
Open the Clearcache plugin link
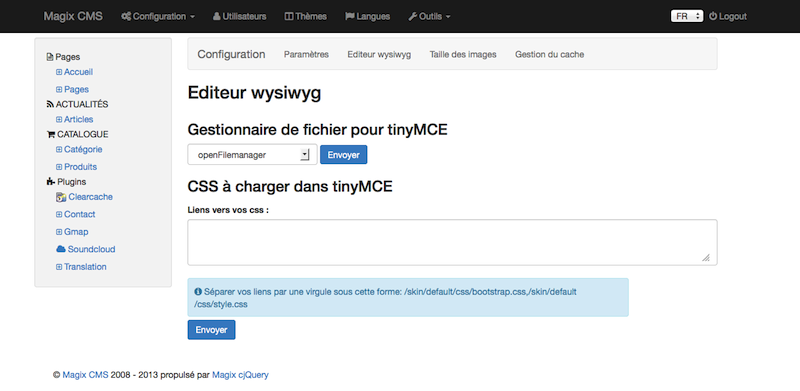pos(91,197)
